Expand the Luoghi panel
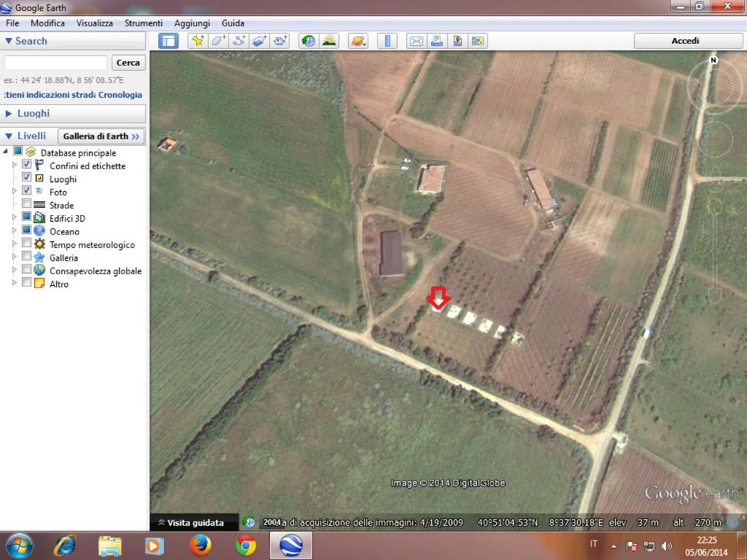This screenshot has width=747, height=560. (9, 113)
